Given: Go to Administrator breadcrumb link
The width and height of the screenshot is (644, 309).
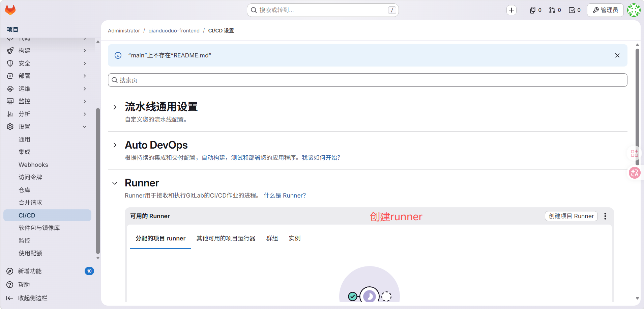Looking at the screenshot, I should pyautogui.click(x=124, y=31).
